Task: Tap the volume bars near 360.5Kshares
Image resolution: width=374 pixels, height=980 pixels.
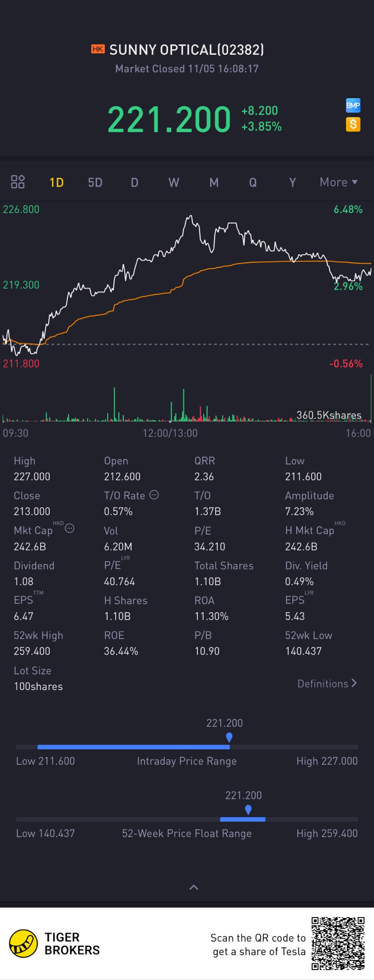Action: coord(187,404)
